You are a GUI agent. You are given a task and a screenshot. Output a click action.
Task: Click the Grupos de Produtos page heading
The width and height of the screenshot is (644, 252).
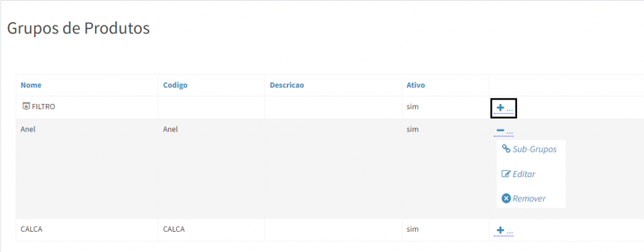tap(78, 28)
